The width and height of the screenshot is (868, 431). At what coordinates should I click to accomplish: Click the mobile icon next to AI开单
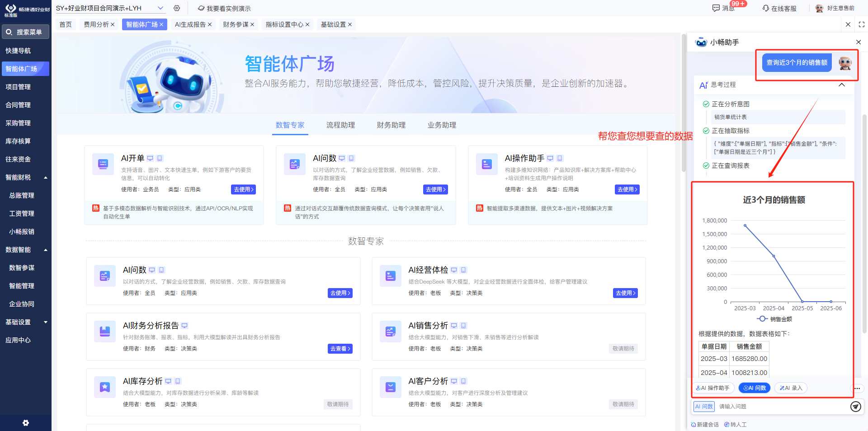click(x=159, y=158)
